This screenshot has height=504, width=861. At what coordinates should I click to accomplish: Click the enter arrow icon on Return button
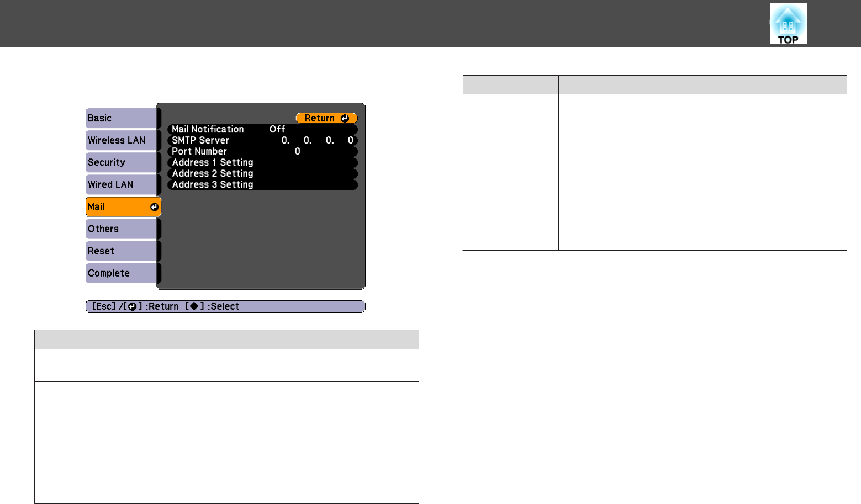point(345,118)
